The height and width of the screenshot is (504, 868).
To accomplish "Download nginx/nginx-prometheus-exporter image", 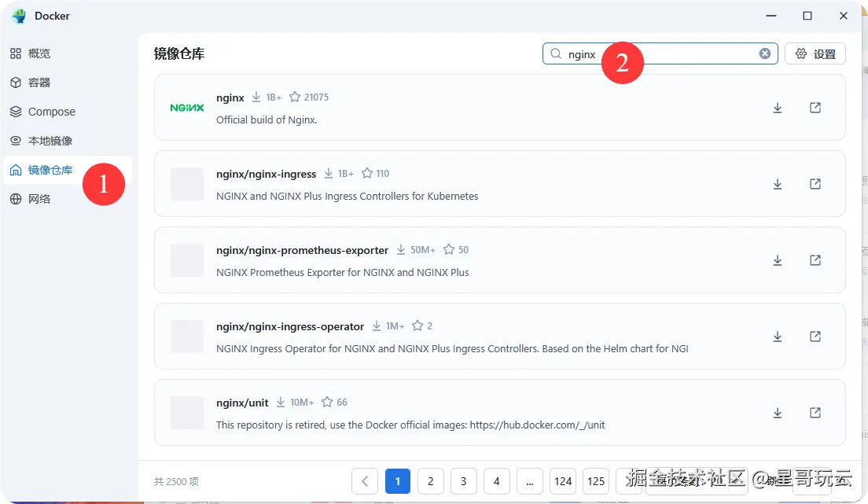I will coord(778,260).
